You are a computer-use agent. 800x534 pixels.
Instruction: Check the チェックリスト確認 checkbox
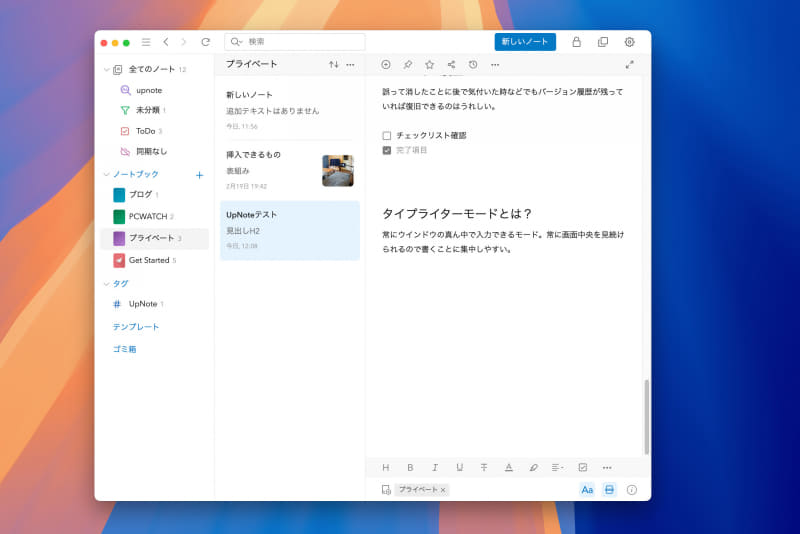click(x=387, y=136)
